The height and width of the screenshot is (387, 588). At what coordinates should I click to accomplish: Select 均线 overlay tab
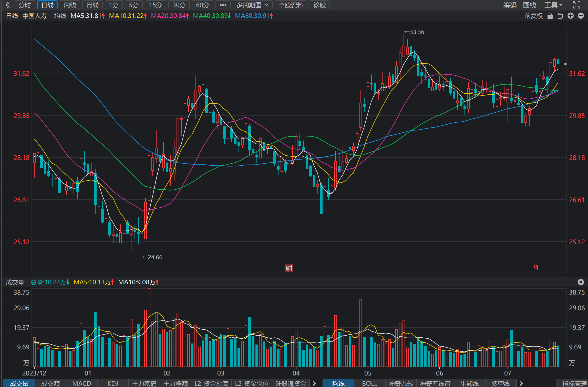(338, 383)
